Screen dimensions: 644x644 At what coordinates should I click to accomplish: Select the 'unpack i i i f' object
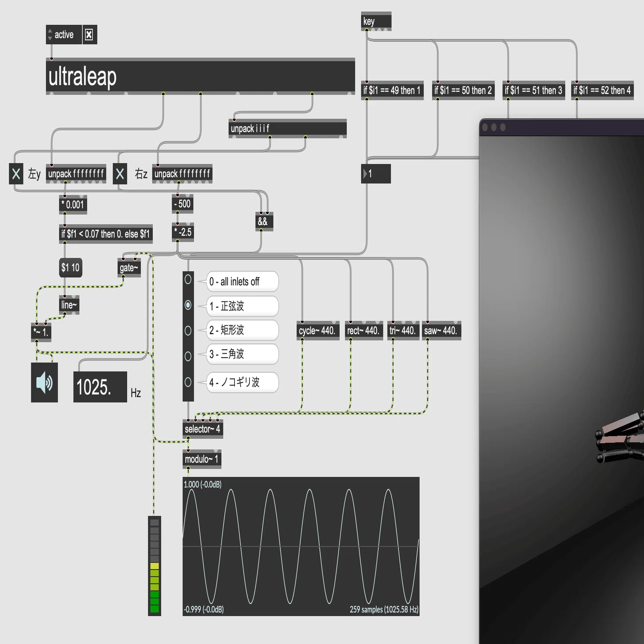pos(287,129)
